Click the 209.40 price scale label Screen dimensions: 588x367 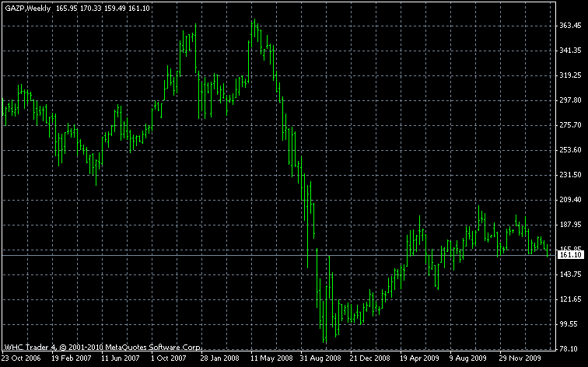(x=571, y=200)
